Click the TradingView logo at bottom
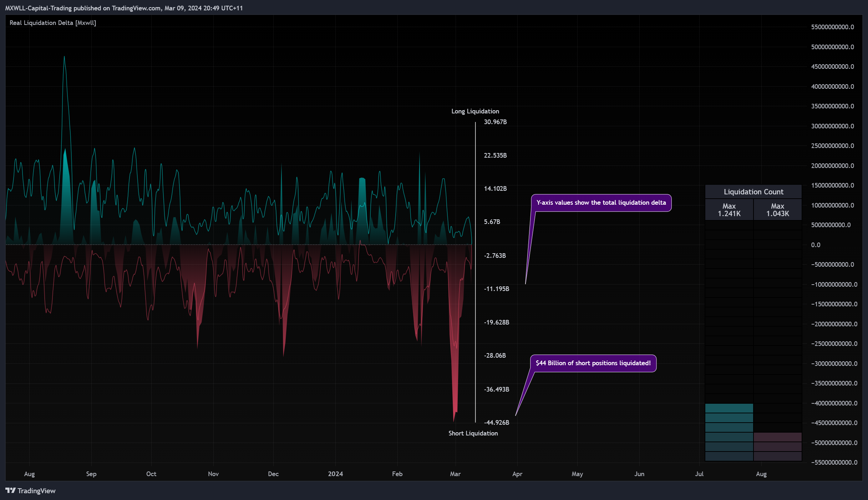The width and height of the screenshot is (868, 500). click(31, 491)
